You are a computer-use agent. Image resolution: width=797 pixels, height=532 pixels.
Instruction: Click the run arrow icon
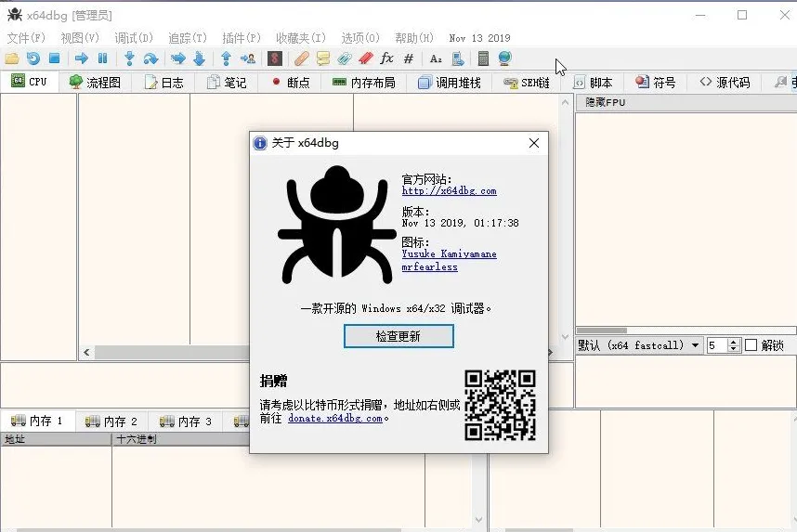coord(82,58)
